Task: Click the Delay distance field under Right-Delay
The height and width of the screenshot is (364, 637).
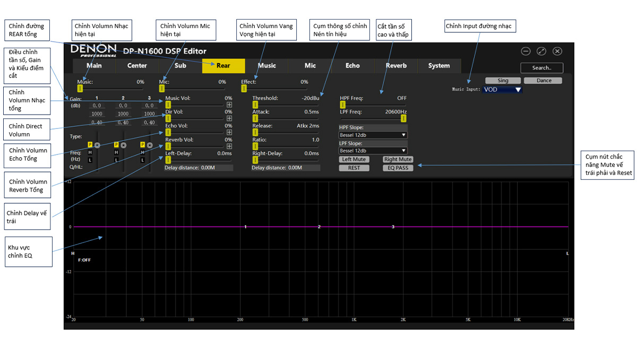Action: click(x=286, y=168)
